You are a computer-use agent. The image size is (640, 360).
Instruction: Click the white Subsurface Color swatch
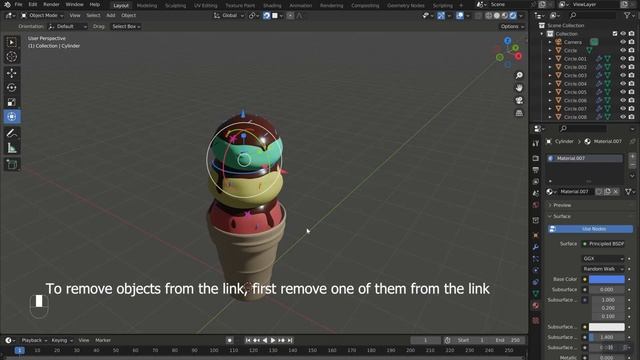point(607,327)
